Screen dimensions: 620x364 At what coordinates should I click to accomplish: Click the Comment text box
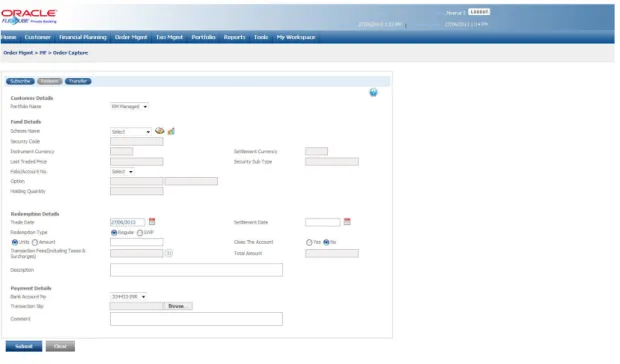coord(196,319)
